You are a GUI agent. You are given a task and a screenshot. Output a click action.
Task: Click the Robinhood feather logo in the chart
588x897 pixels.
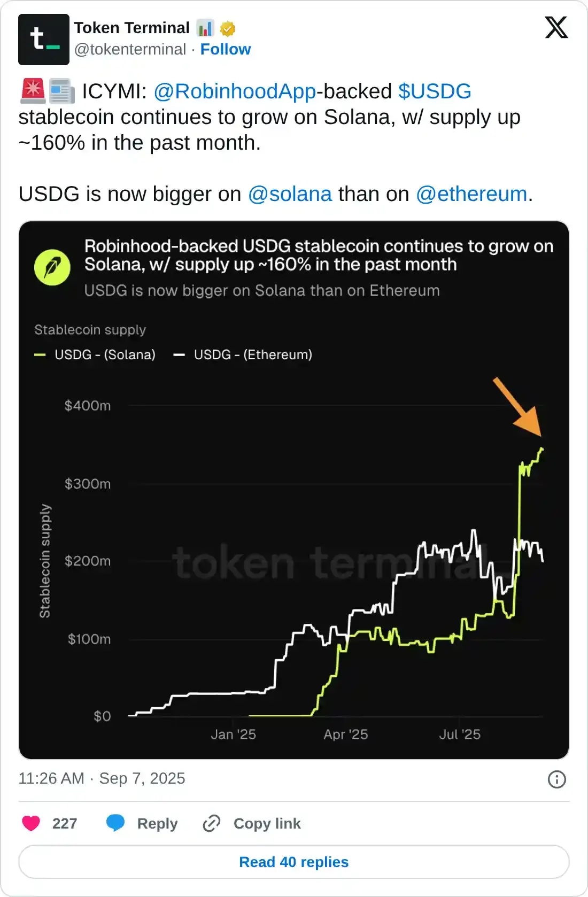(x=52, y=267)
